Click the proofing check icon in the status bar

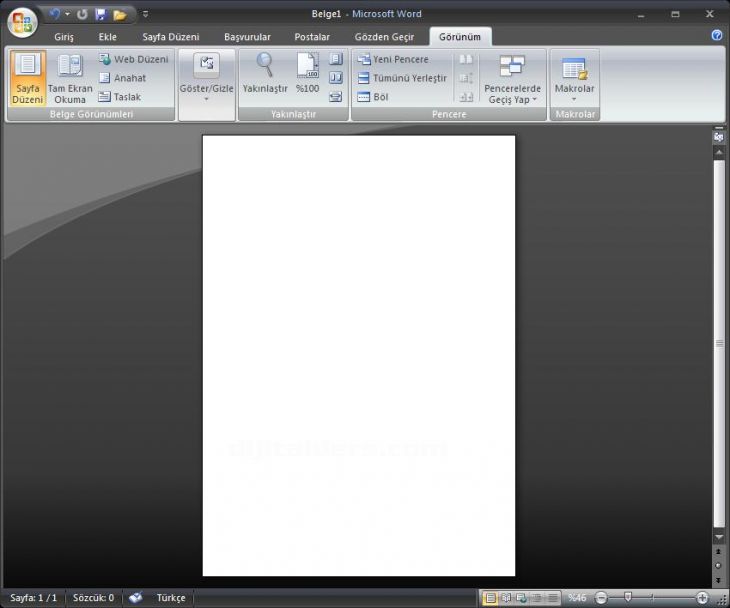pos(135,597)
